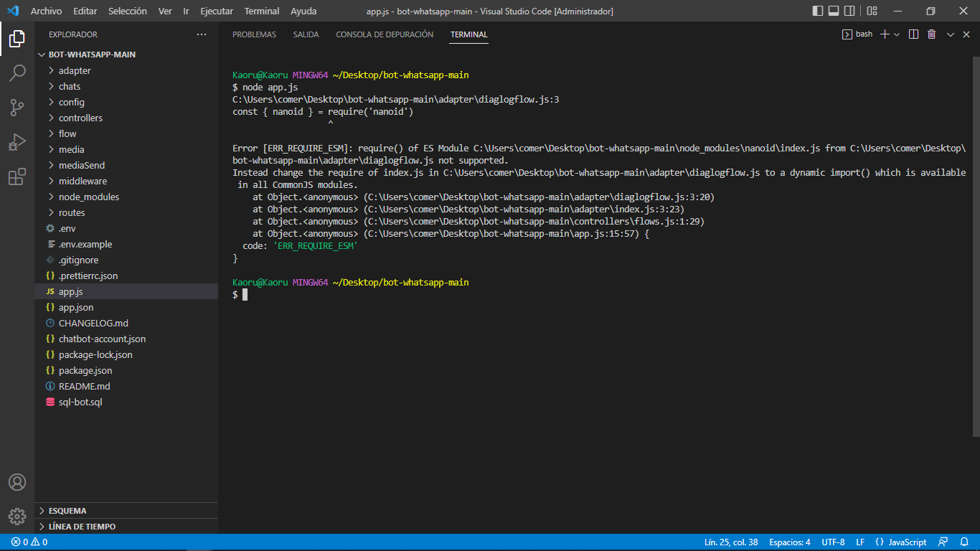The width and height of the screenshot is (980, 551).
Task: Close the terminal panel
Action: pyautogui.click(x=966, y=34)
